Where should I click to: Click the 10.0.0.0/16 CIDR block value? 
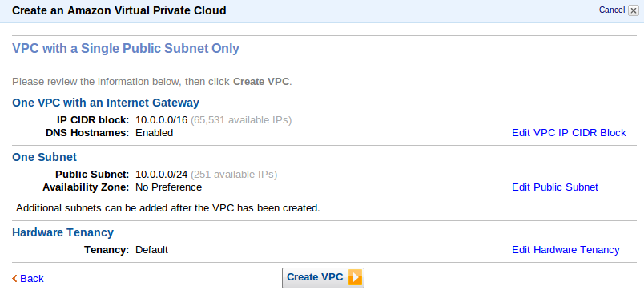click(x=162, y=120)
